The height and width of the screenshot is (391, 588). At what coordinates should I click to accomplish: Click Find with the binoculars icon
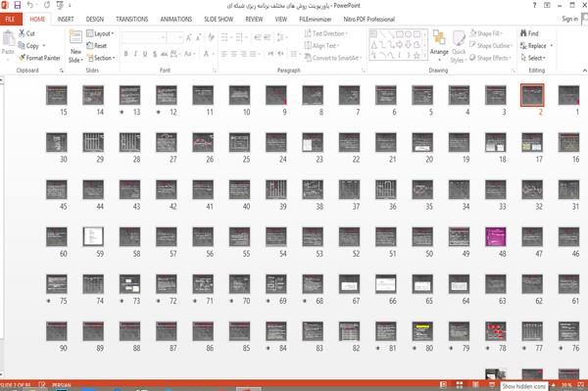coord(529,33)
